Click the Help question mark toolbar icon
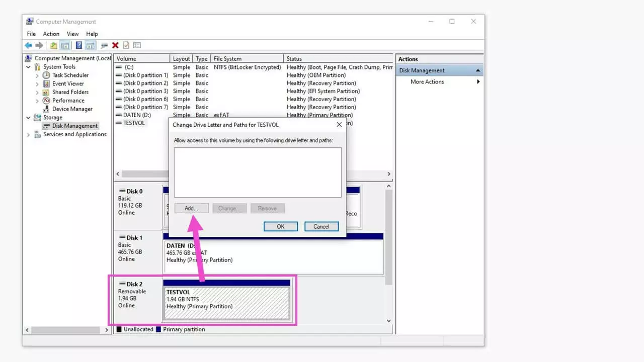 pos(79,46)
